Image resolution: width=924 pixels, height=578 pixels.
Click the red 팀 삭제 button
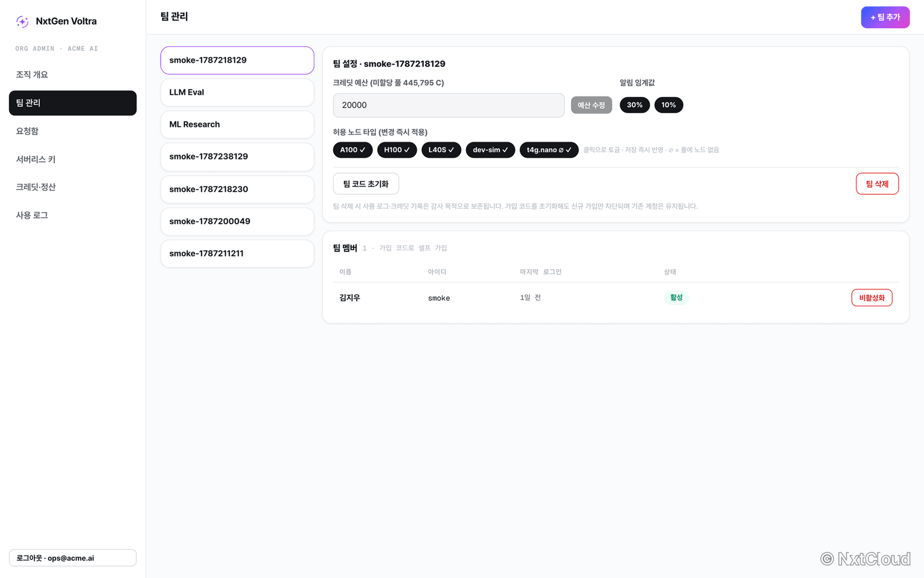click(x=877, y=184)
